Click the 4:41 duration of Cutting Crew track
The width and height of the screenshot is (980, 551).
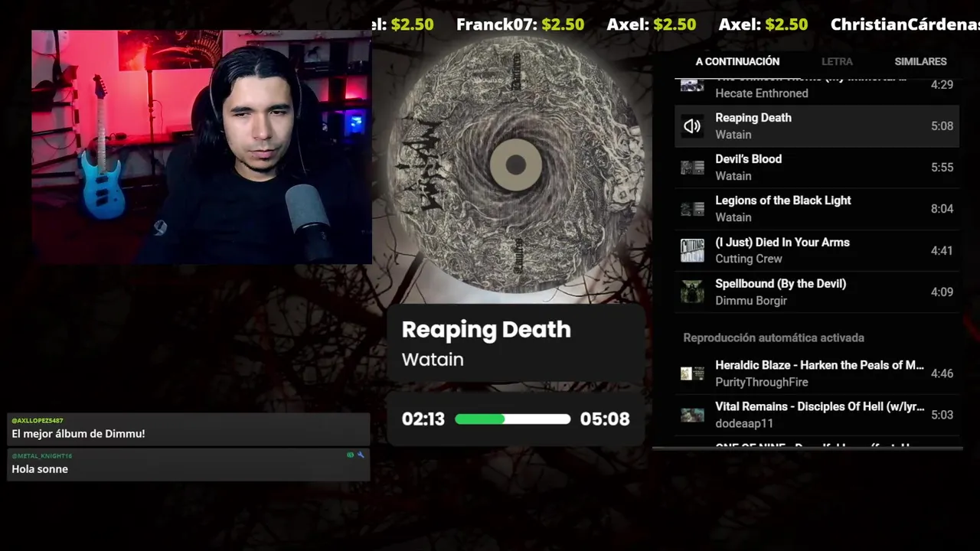pyautogui.click(x=942, y=250)
